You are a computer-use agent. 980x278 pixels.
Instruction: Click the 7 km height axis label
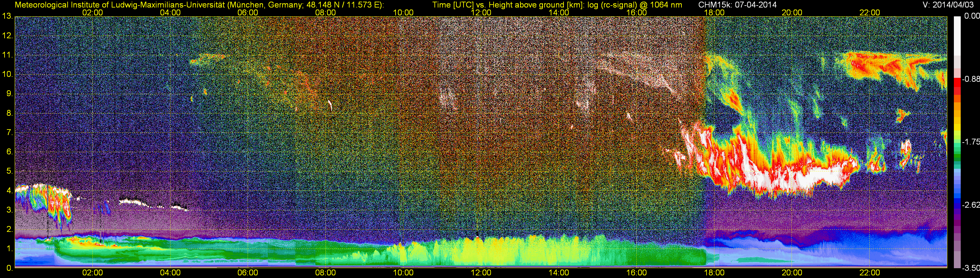(9, 132)
